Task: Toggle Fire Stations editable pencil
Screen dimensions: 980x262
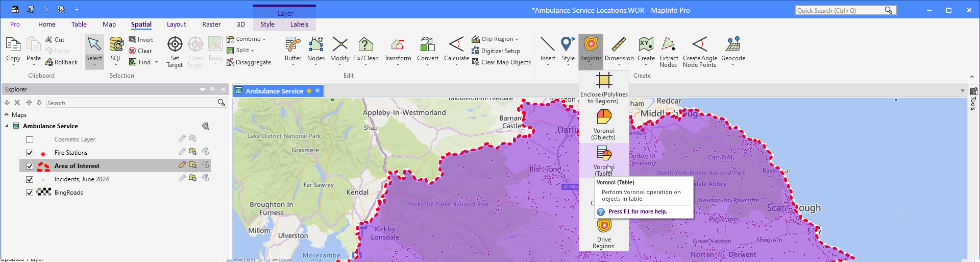Action: [182, 152]
